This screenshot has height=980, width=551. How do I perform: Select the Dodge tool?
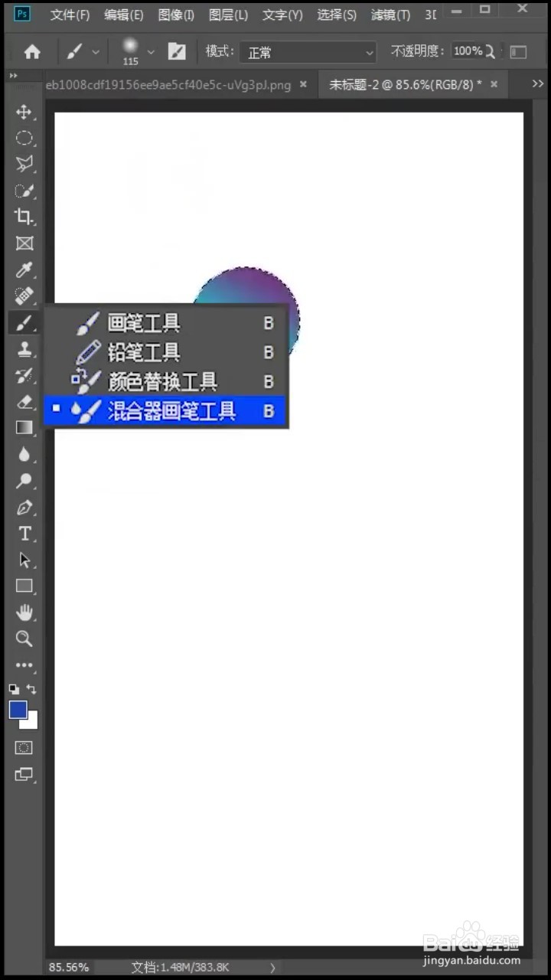pos(24,481)
